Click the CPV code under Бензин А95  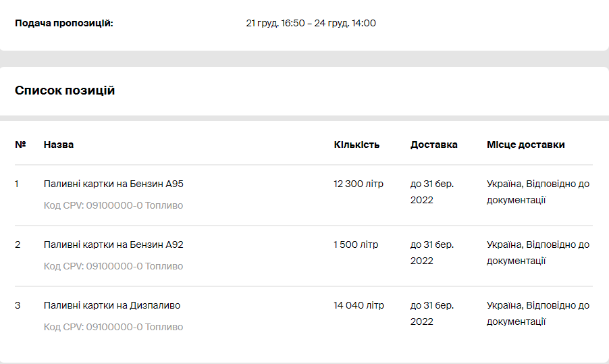pyautogui.click(x=113, y=205)
